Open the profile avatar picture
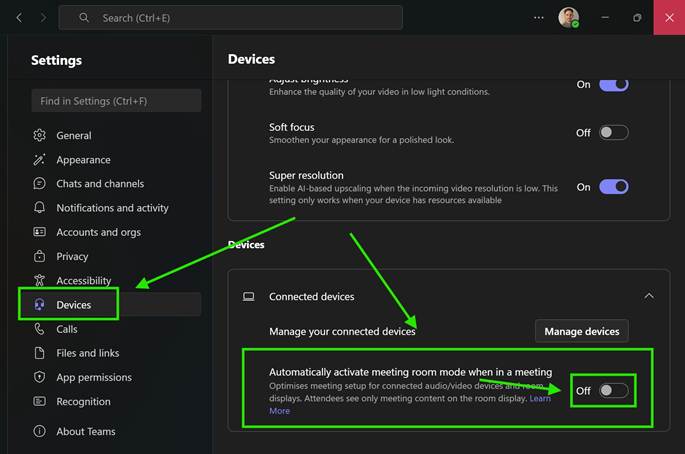This screenshot has width=685, height=454. [569, 18]
